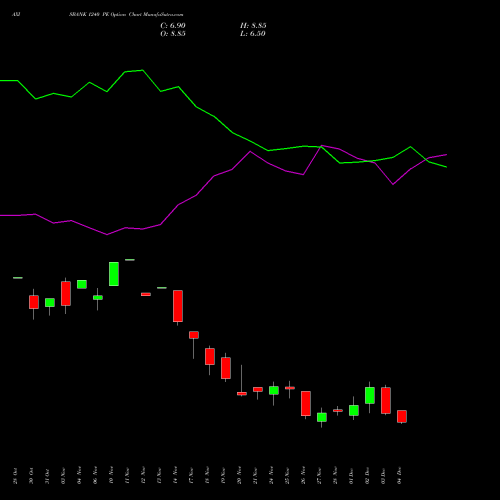Click the green candle for 02 Dec
The width and height of the screenshot is (500, 500).
point(370,395)
